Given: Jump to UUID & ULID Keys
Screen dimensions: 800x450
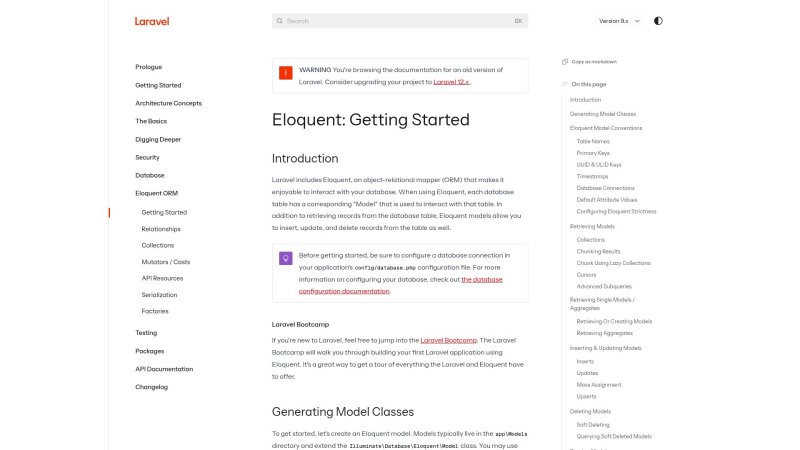Looking at the screenshot, I should 599,165.
